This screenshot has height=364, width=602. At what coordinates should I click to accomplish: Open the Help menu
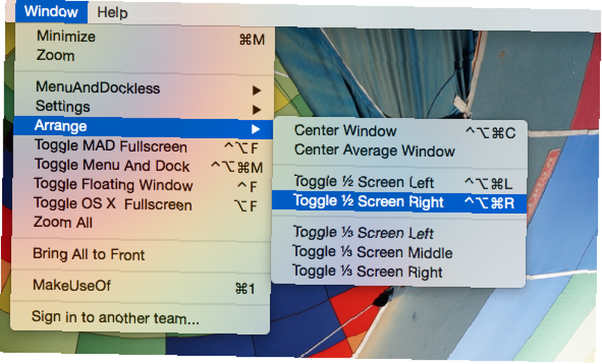point(112,13)
